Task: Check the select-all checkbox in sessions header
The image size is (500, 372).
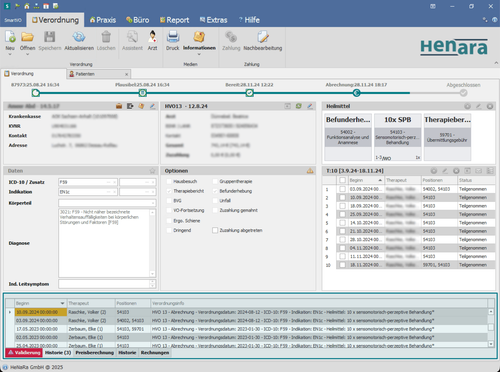Action: pyautogui.click(x=342, y=180)
